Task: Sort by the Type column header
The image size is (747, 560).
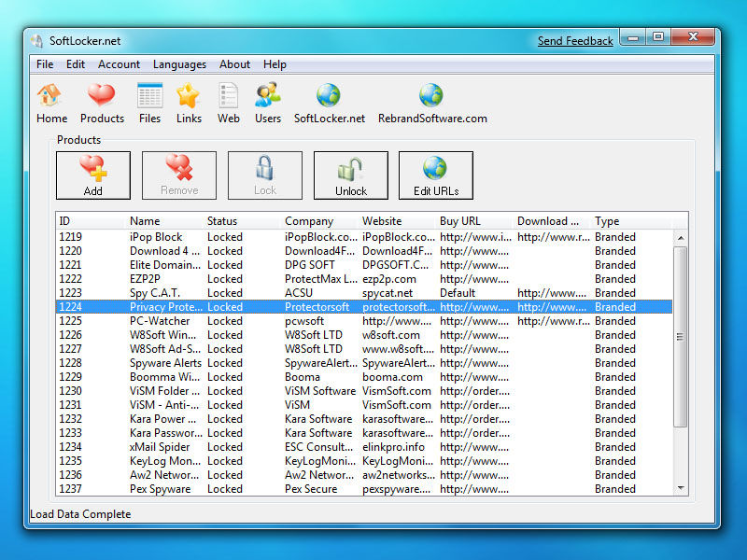Action: [x=631, y=221]
